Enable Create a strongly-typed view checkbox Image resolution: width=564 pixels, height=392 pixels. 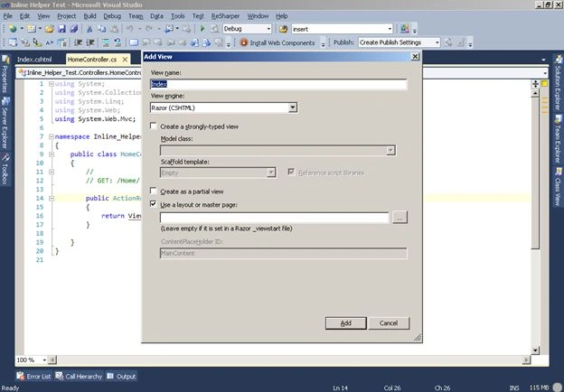[x=154, y=126]
